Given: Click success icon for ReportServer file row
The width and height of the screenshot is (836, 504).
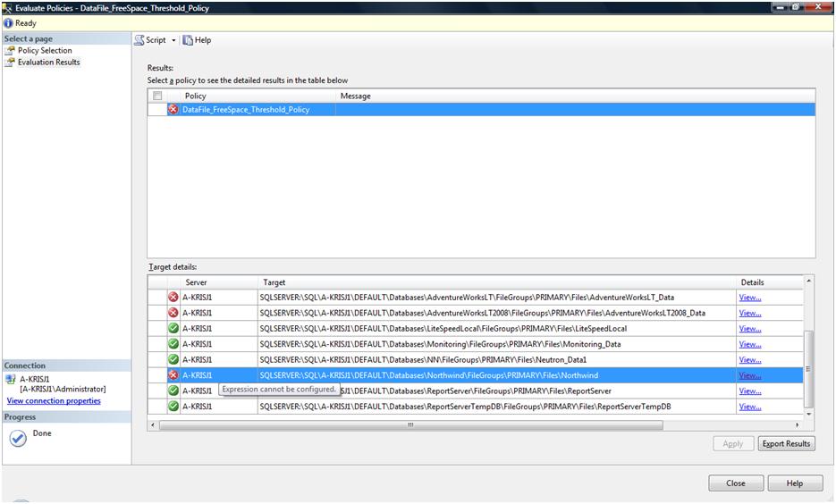Looking at the screenshot, I should click(173, 391).
